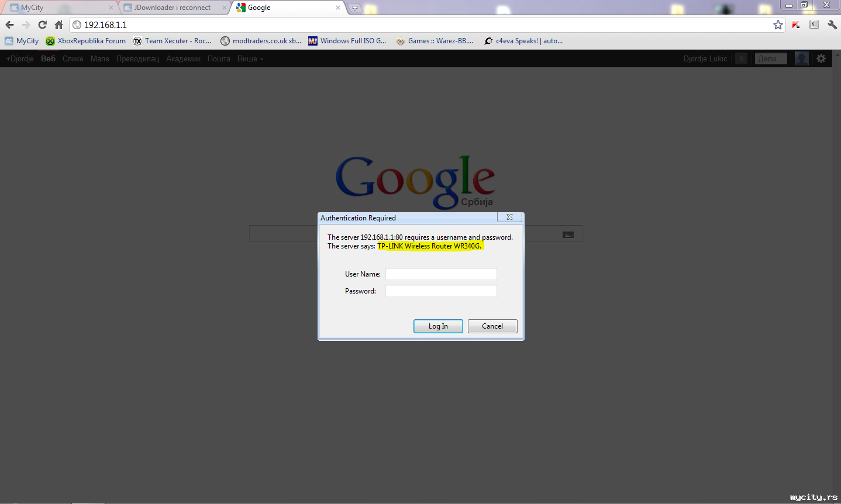Go back using the browser back arrow
841x504 pixels.
[9, 25]
